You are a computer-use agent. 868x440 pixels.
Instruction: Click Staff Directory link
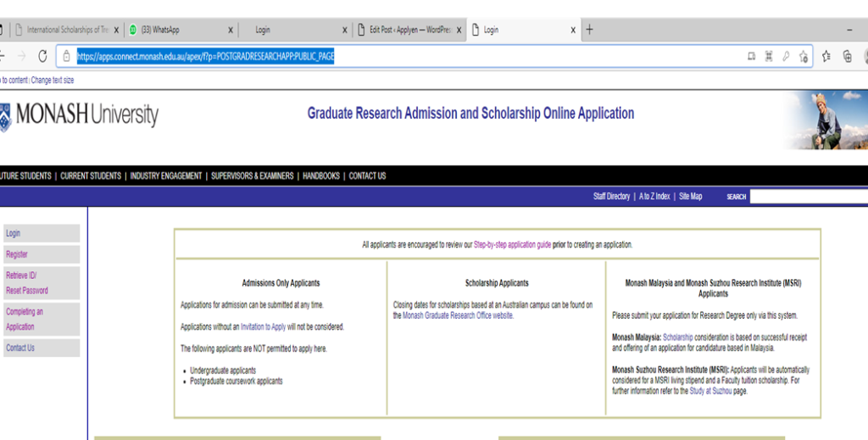tap(611, 197)
